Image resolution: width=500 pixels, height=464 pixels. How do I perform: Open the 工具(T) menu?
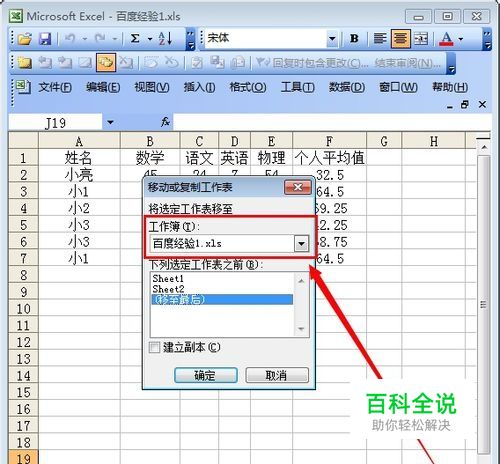pyautogui.click(x=297, y=87)
